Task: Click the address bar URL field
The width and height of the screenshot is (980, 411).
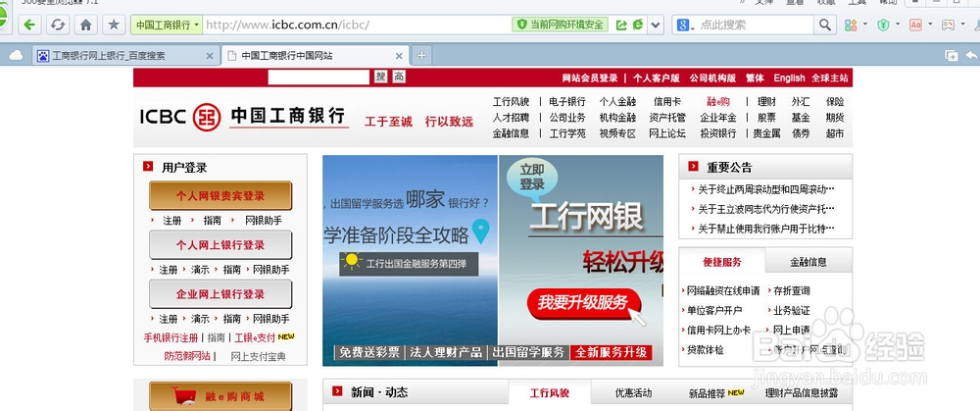Action: (x=357, y=26)
